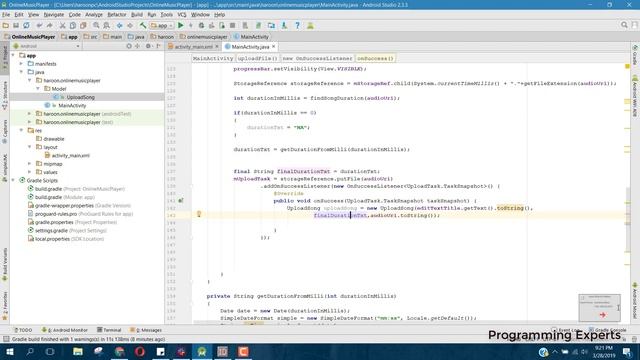The height and width of the screenshot is (360, 640).
Task: Open Opera browser from taskbar
Action: point(140,351)
